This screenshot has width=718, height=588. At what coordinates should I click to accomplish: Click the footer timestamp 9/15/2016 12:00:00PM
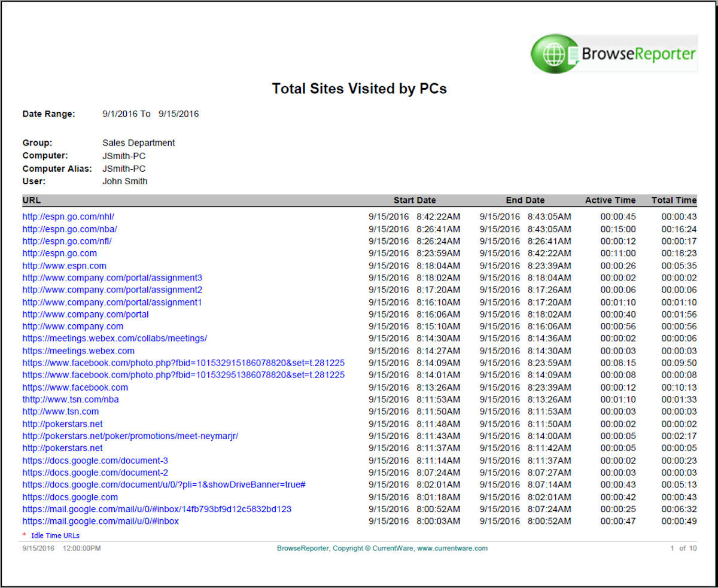point(62,548)
